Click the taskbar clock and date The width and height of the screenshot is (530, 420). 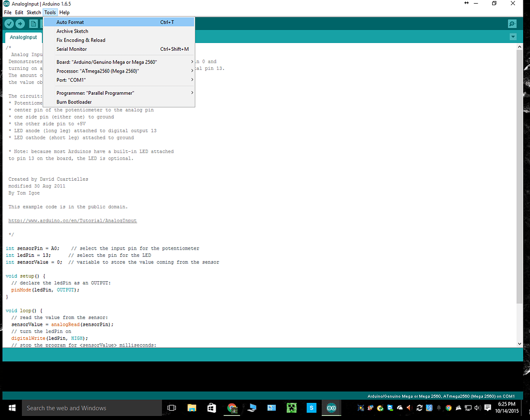pyautogui.click(x=507, y=408)
